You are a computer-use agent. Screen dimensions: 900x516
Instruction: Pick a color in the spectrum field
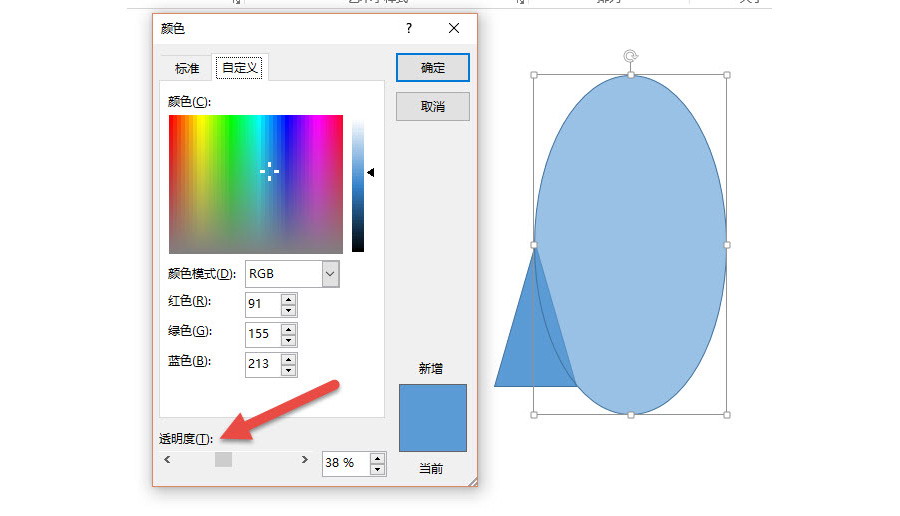coord(256,184)
